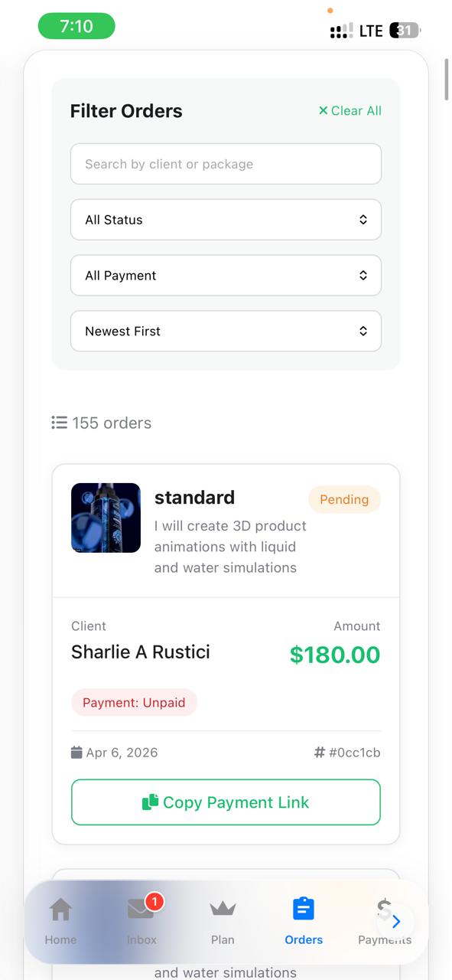Open the Home tab icon
The image size is (452, 980).
[x=60, y=910]
